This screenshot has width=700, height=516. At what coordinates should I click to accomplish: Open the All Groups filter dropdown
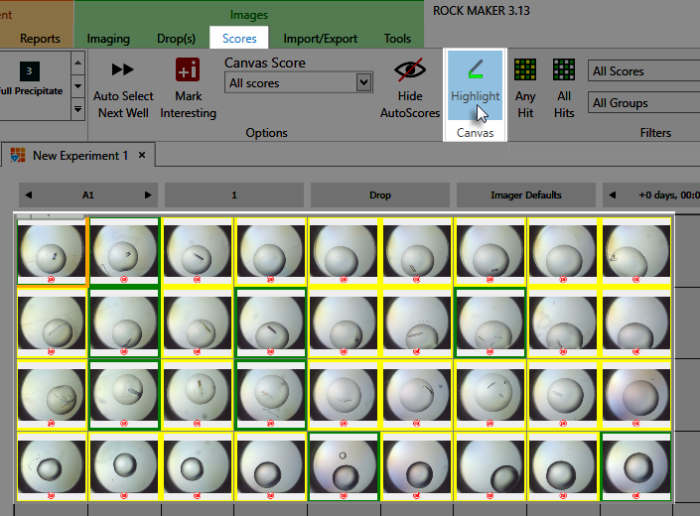643,103
